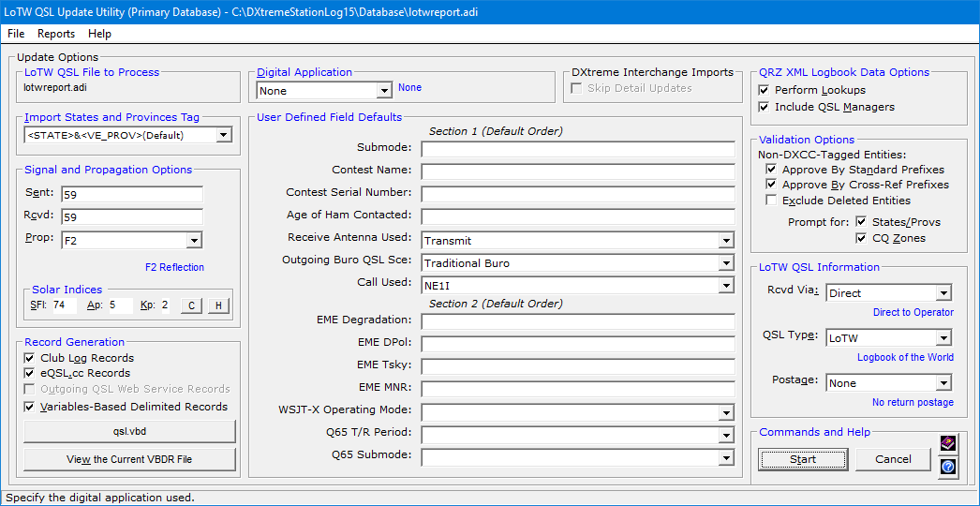The width and height of the screenshot is (980, 506).
Task: Toggle the CQ Zones prompt checkbox
Action: 862,238
